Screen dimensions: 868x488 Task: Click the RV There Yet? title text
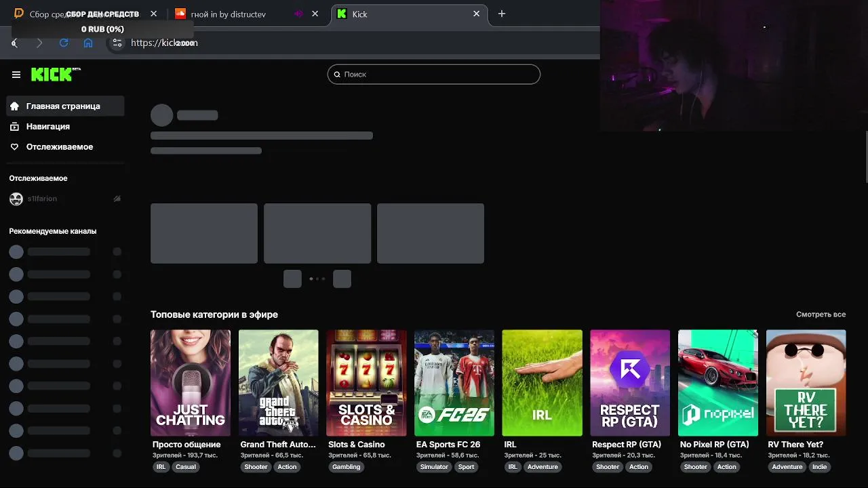pyautogui.click(x=795, y=445)
